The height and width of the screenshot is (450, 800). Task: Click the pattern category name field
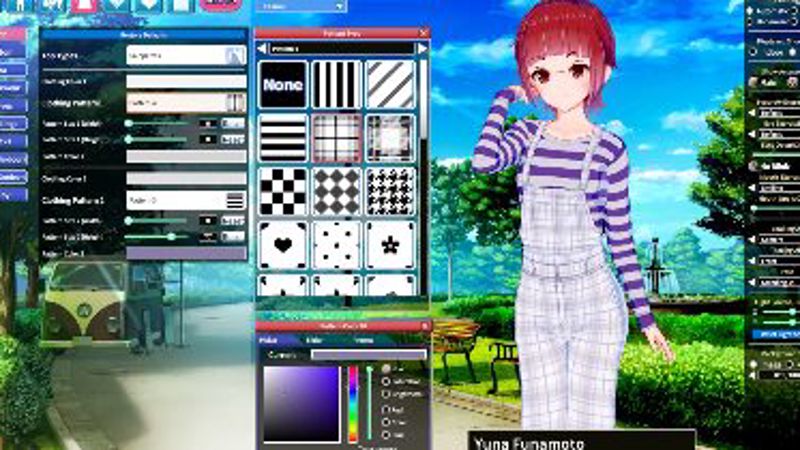pos(342,48)
